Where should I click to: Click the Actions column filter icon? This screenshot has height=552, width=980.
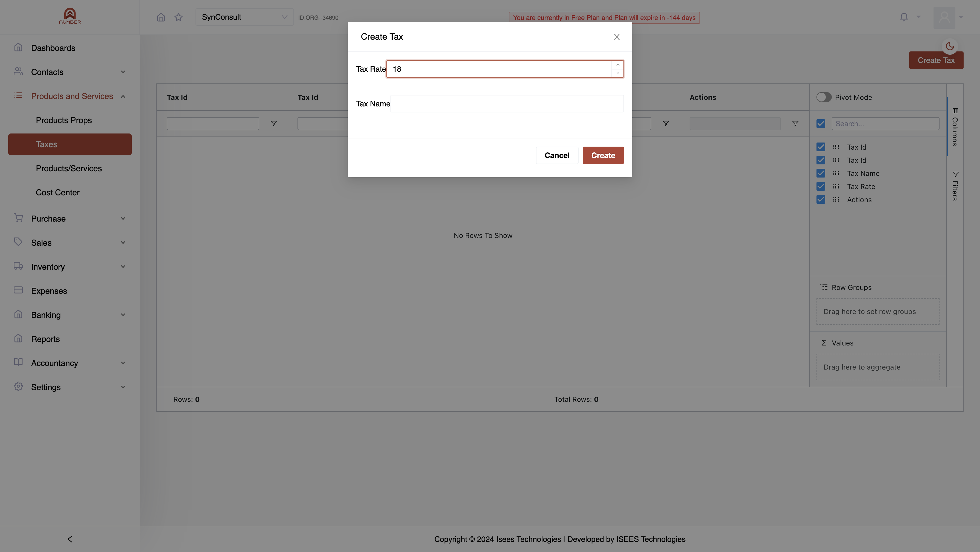click(x=795, y=123)
